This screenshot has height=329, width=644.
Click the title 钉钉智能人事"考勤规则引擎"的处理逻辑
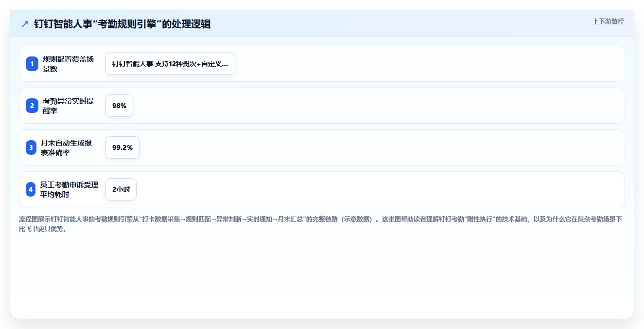click(122, 24)
